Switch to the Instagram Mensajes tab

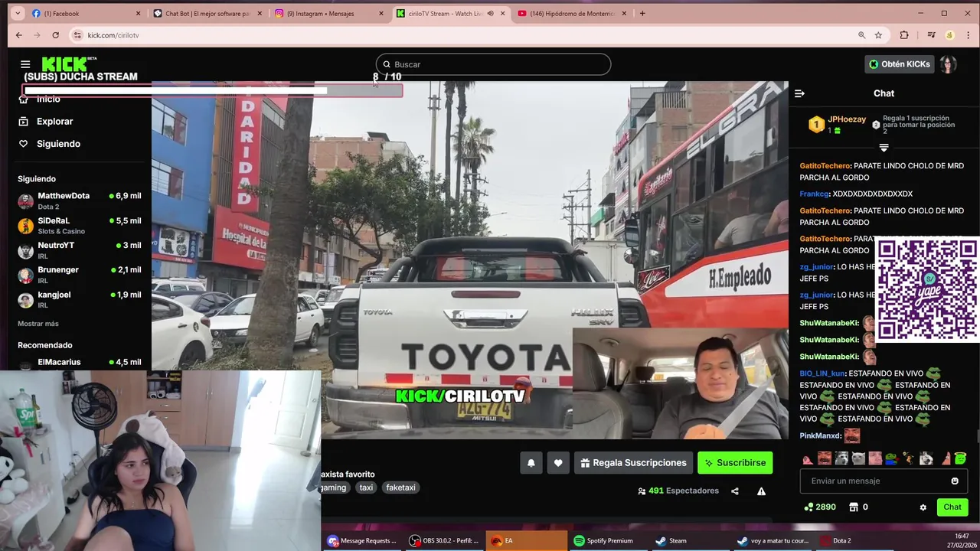328,13
